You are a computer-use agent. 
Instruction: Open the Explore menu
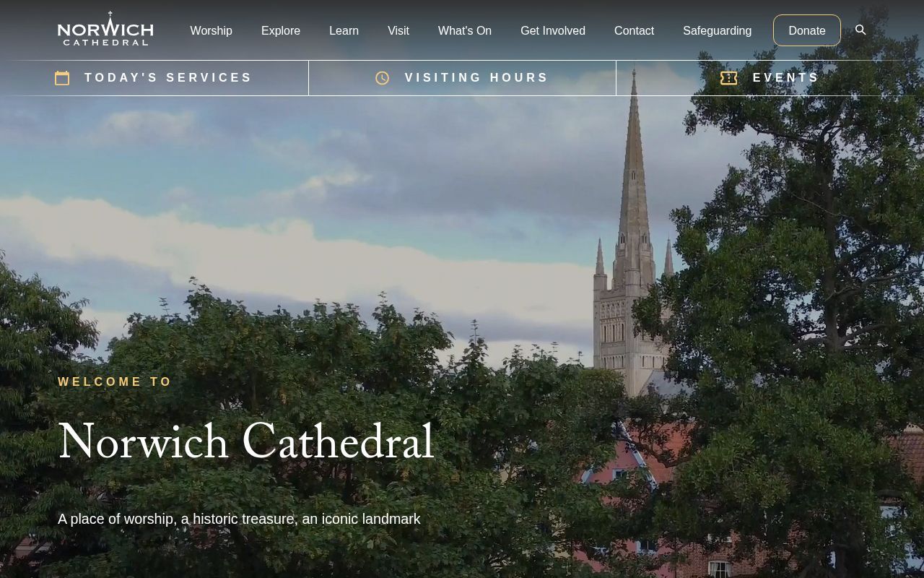pyautogui.click(x=281, y=30)
